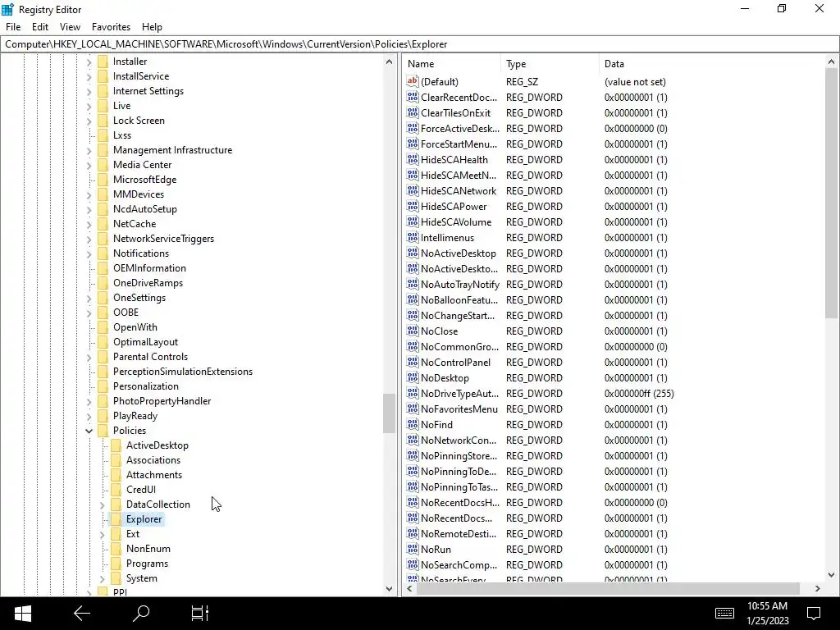Viewport: 840px width, 630px height.
Task: Click the folder icon of ActiveDesktop key
Action: click(x=116, y=445)
